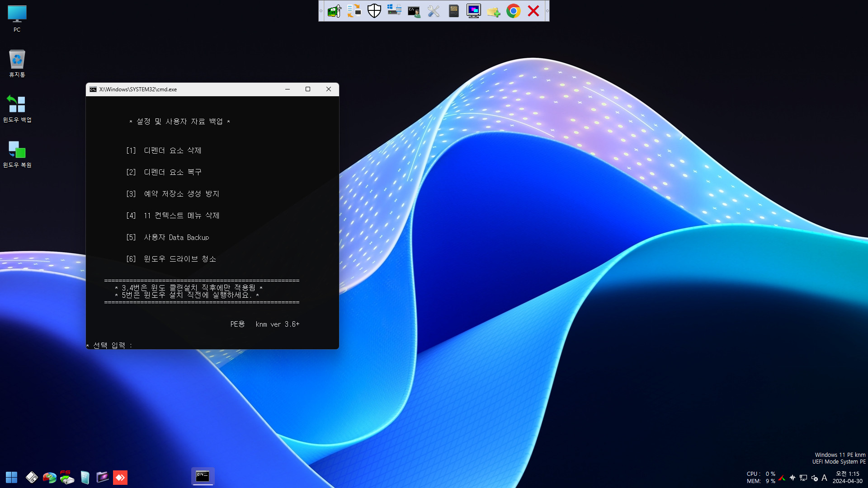
Task: Open the display monitor settings icon in dock
Action: (x=473, y=11)
